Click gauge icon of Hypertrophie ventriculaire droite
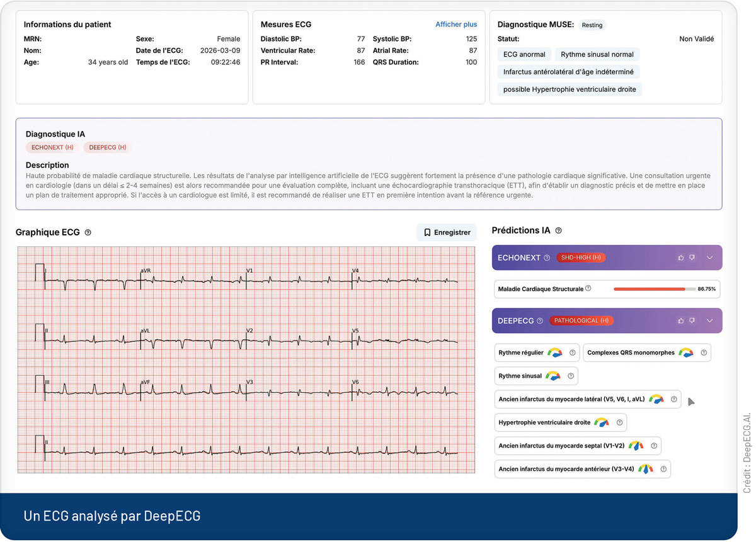The height and width of the screenshot is (542, 756). 602,422
